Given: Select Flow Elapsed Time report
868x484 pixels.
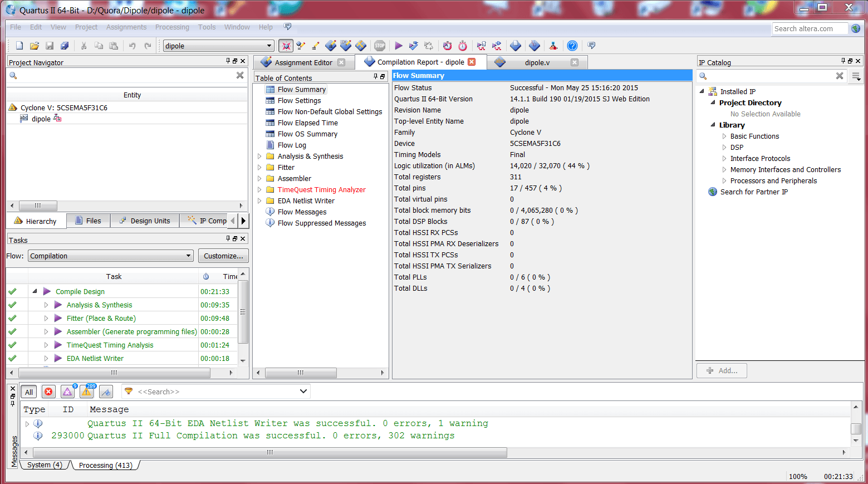Looking at the screenshot, I should [307, 123].
